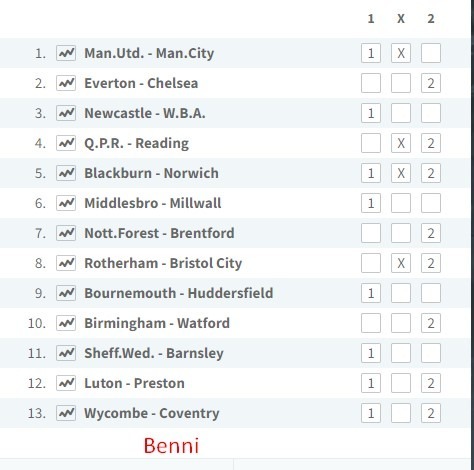The width and height of the screenshot is (474, 470).
Task: Untick the 2 box for Everton - Chelsea
Action: pos(431,83)
